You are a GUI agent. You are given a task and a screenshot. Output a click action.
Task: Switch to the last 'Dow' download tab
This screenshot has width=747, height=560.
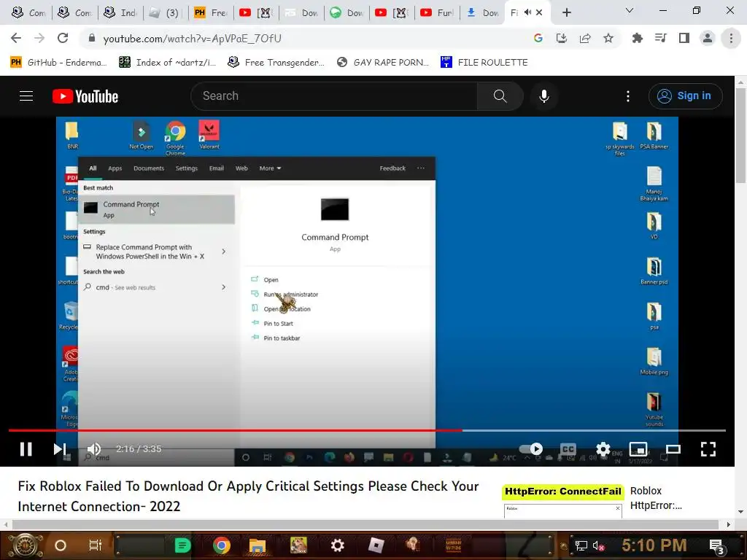[483, 12]
